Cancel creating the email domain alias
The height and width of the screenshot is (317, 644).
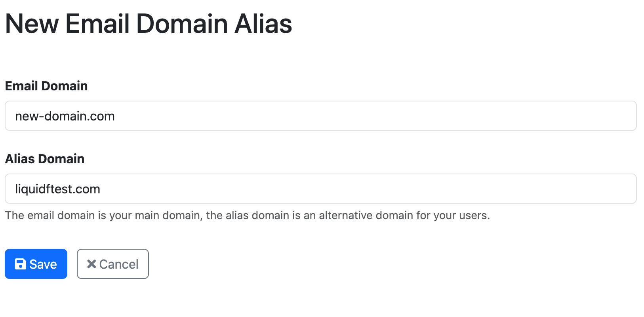[x=112, y=264]
